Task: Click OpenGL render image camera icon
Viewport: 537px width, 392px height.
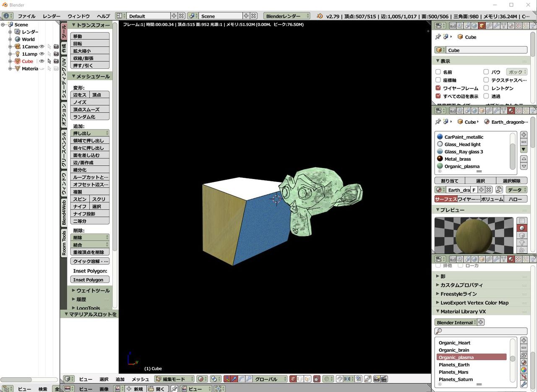Action: (x=377, y=379)
